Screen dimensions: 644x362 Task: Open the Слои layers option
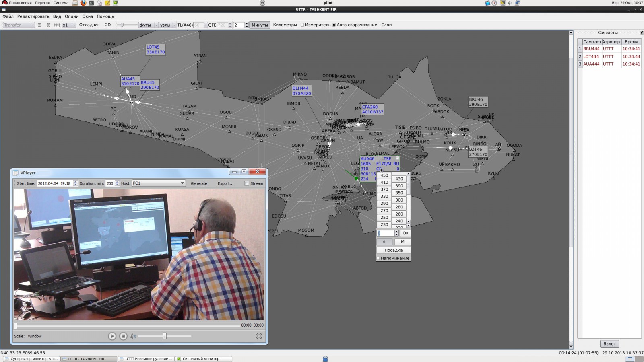click(386, 25)
